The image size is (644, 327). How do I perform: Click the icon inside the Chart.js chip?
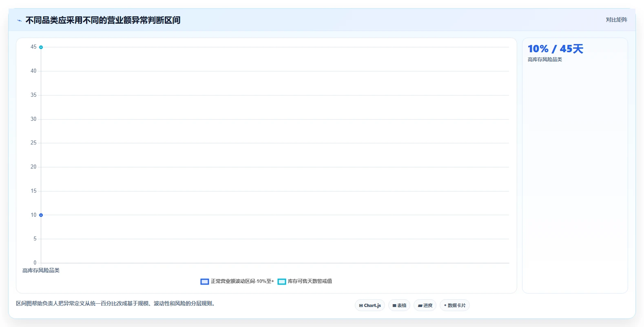tap(361, 305)
